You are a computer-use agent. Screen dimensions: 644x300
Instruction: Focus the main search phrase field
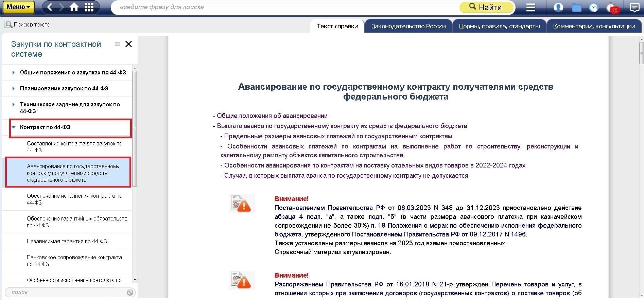click(x=285, y=7)
